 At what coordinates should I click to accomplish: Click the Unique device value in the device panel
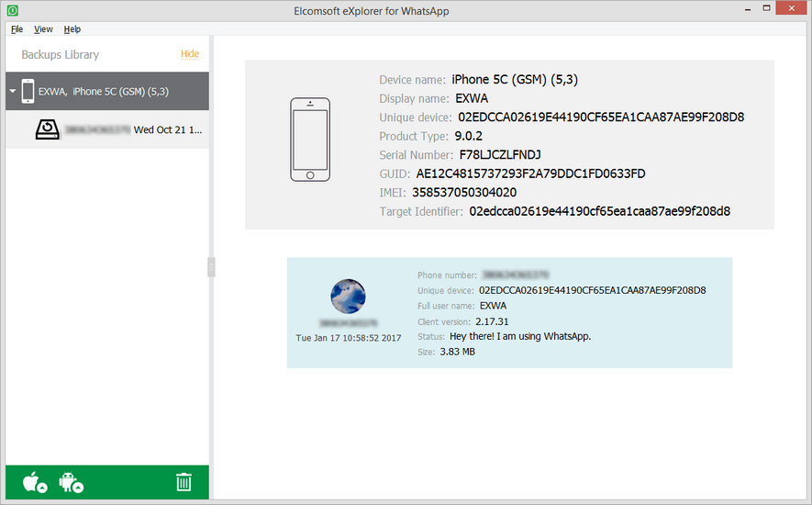click(601, 118)
